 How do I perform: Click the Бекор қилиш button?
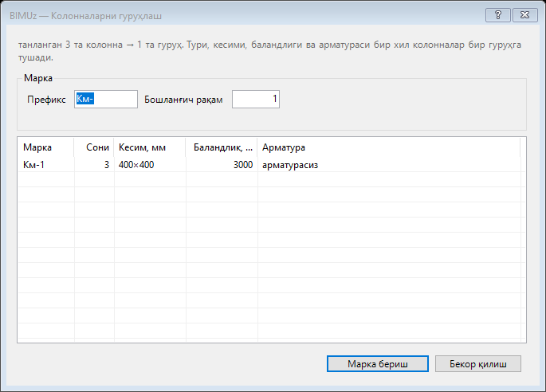[478, 364]
